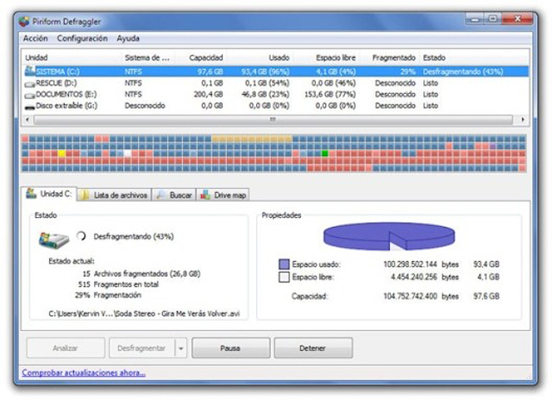Open the Buscar tab

[x=174, y=195]
